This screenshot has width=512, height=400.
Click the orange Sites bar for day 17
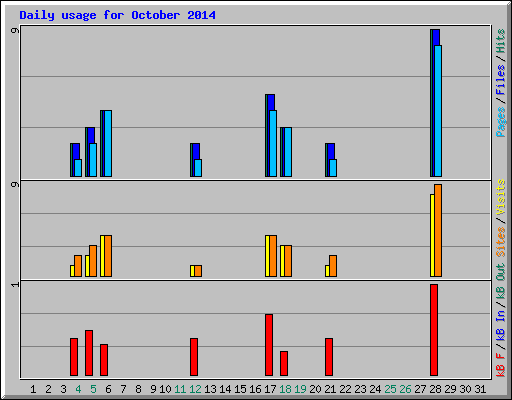click(273, 256)
